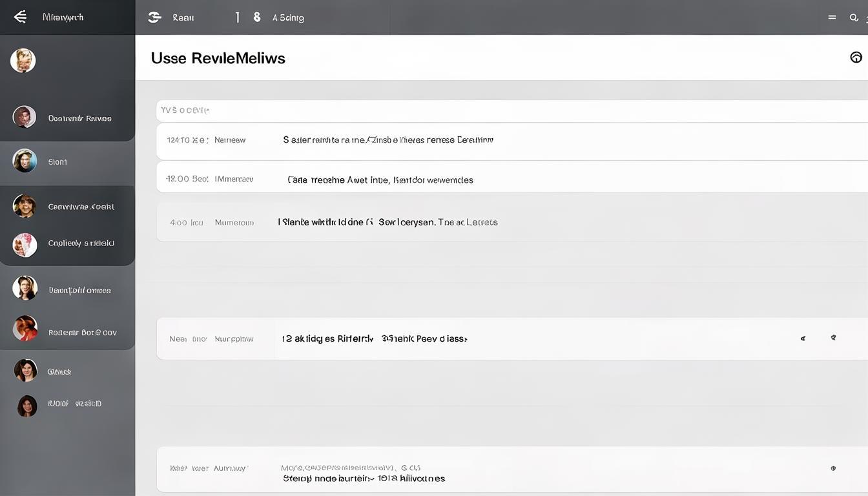Screen dimensions: 868x496
Task: Switch to the "A Sdinrg" tab
Action: [x=288, y=18]
